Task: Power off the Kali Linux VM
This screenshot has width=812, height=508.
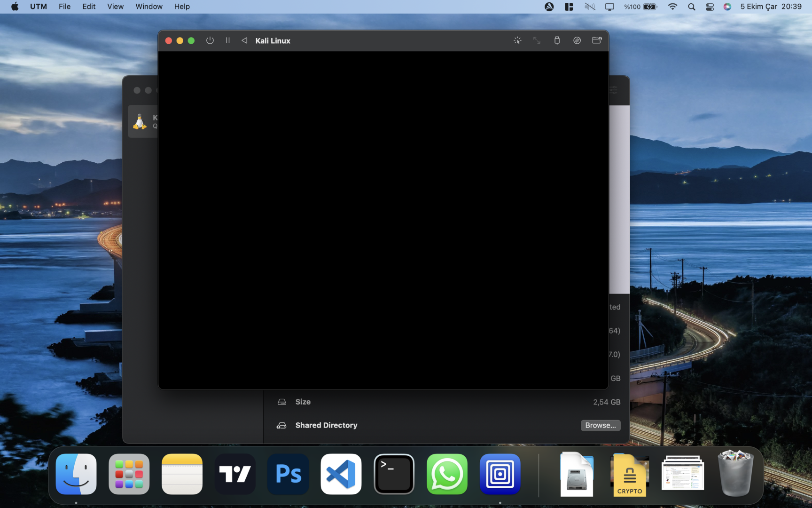Action: pyautogui.click(x=210, y=40)
